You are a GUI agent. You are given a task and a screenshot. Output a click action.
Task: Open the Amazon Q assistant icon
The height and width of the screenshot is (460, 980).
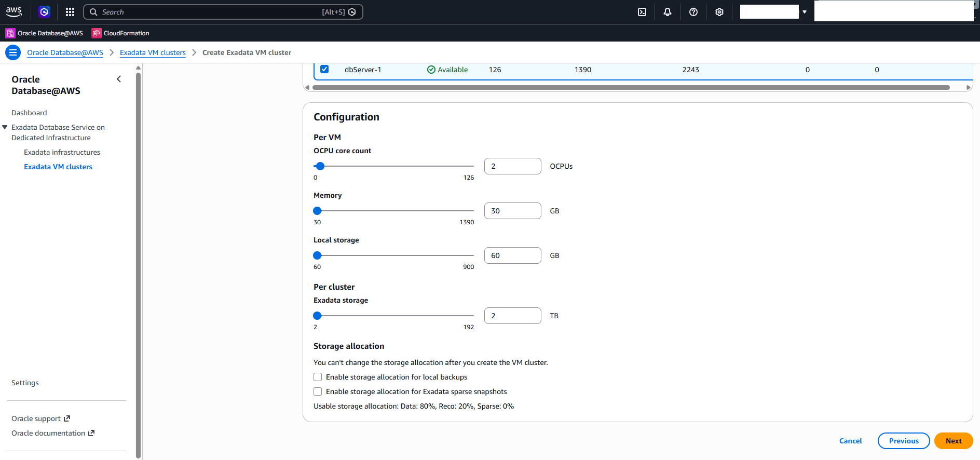click(45, 12)
